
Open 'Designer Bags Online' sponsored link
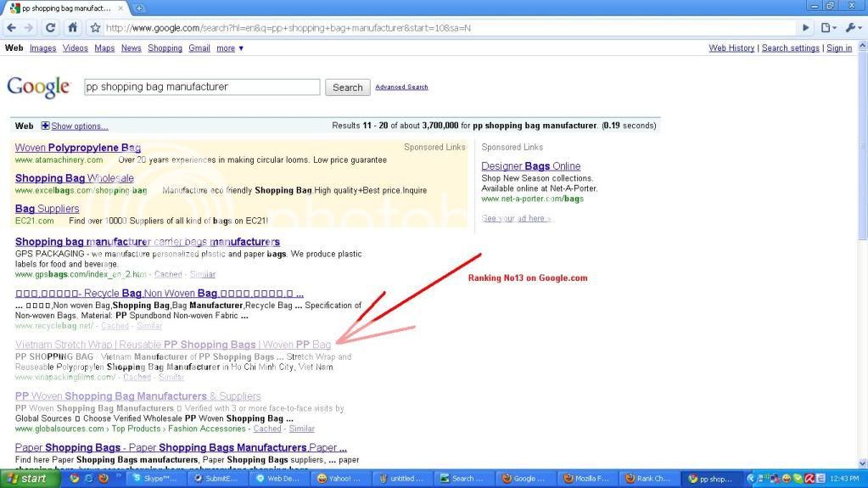[x=530, y=165]
